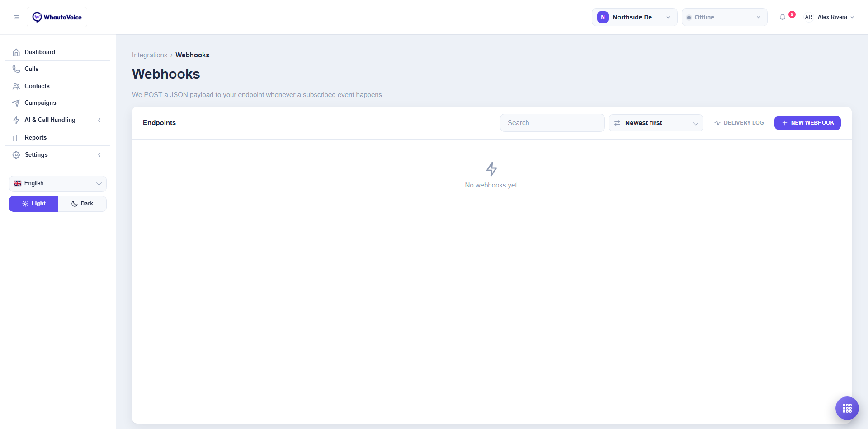This screenshot has height=429, width=868.
Task: Go to Calls in the sidebar
Action: 58,69
